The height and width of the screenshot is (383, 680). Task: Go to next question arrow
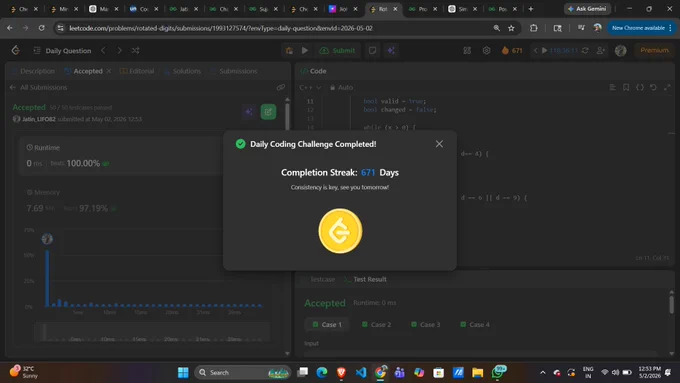(119, 51)
